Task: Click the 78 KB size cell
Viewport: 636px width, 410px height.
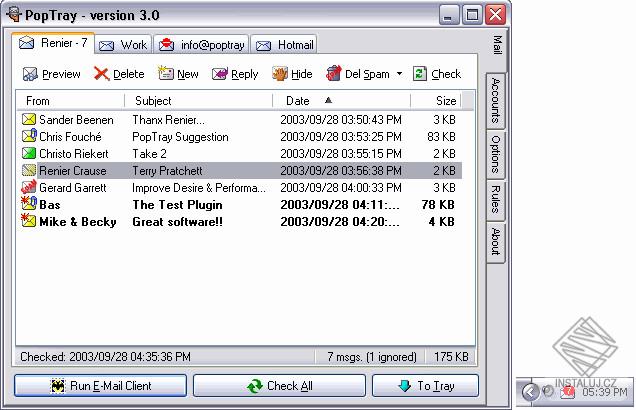Action: coord(438,205)
